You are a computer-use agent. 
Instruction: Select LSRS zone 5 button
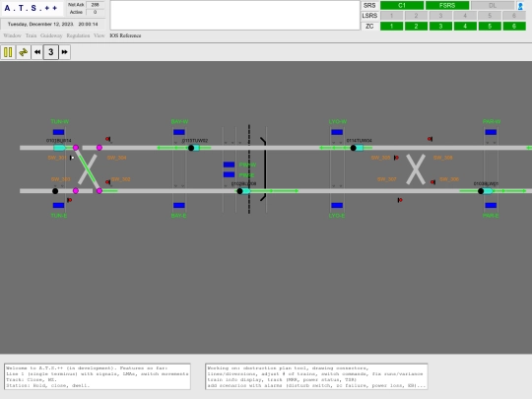(490, 16)
